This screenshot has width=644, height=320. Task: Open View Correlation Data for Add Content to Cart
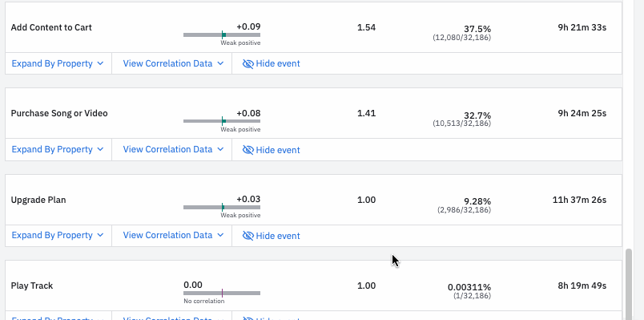(x=173, y=63)
